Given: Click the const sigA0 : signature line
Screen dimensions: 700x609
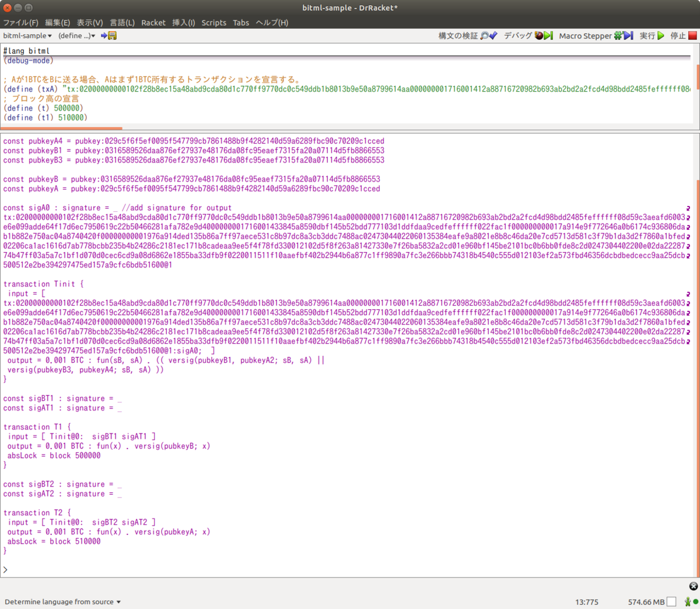Looking at the screenshot, I should coord(117,208).
